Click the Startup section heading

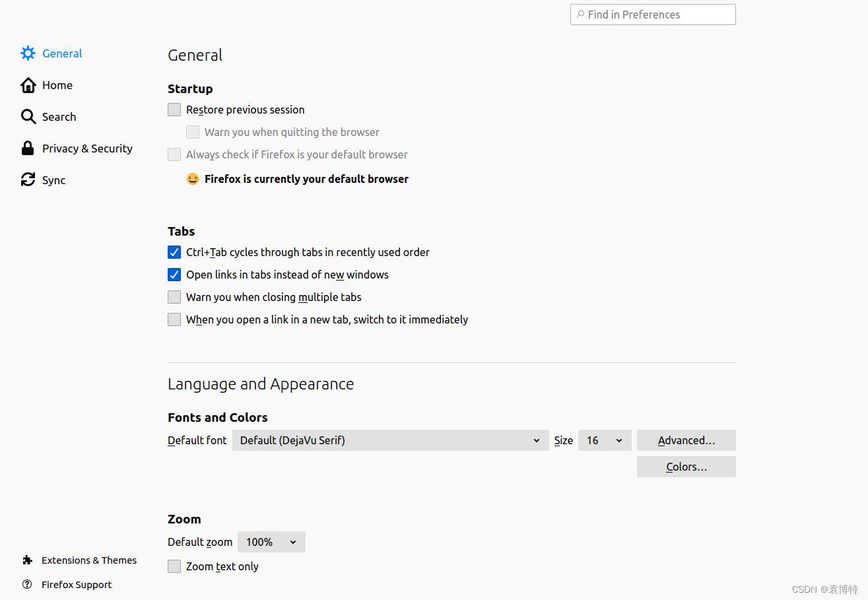(190, 89)
